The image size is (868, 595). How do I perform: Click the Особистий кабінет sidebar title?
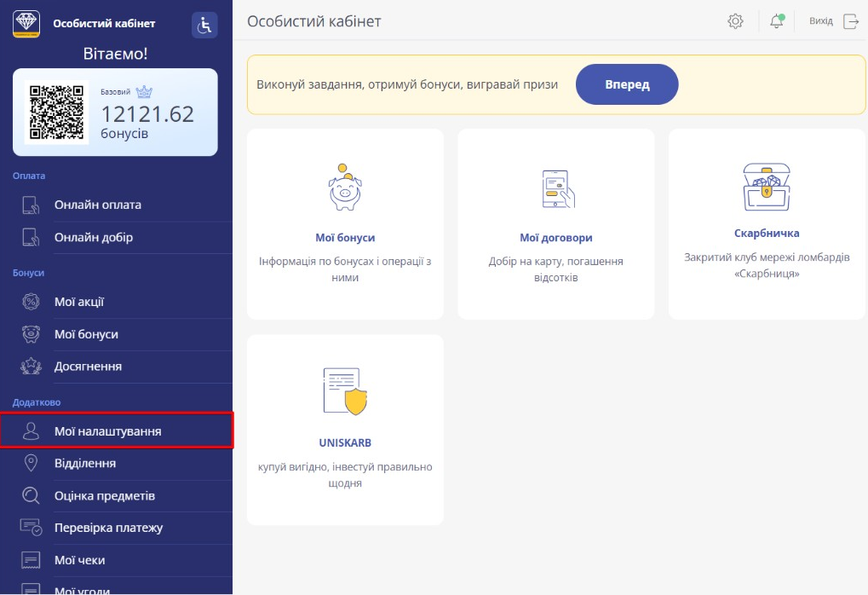coord(104,23)
